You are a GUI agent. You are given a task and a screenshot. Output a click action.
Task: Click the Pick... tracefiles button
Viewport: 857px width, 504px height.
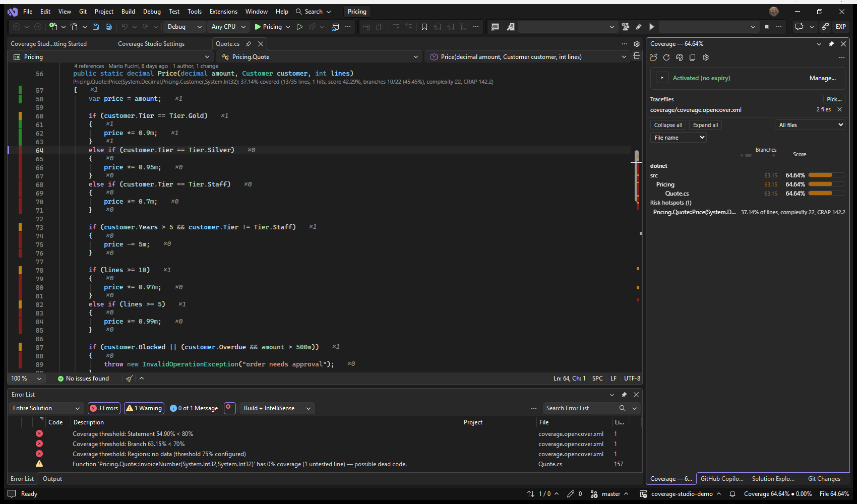[x=834, y=99]
